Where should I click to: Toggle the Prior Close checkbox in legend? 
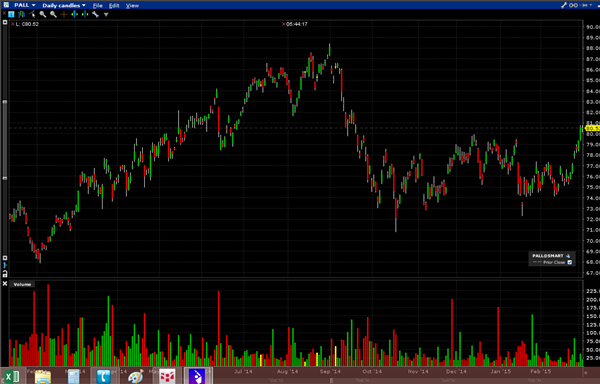[569, 262]
